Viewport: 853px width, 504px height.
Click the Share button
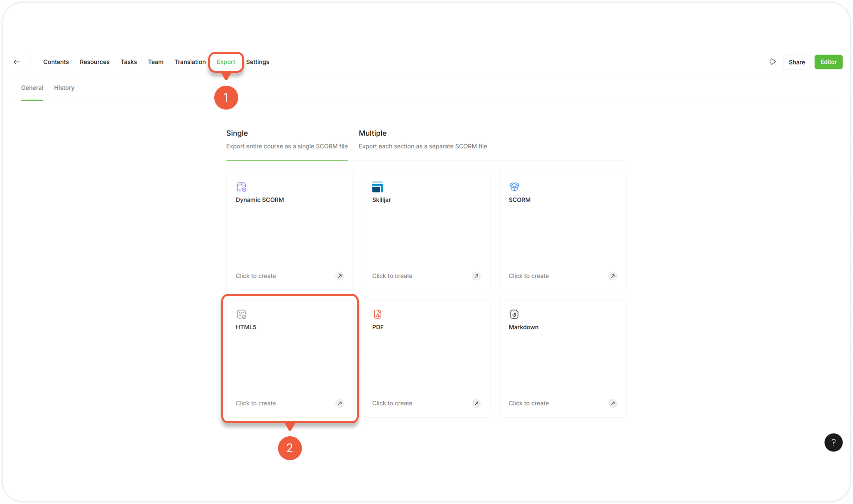(796, 62)
